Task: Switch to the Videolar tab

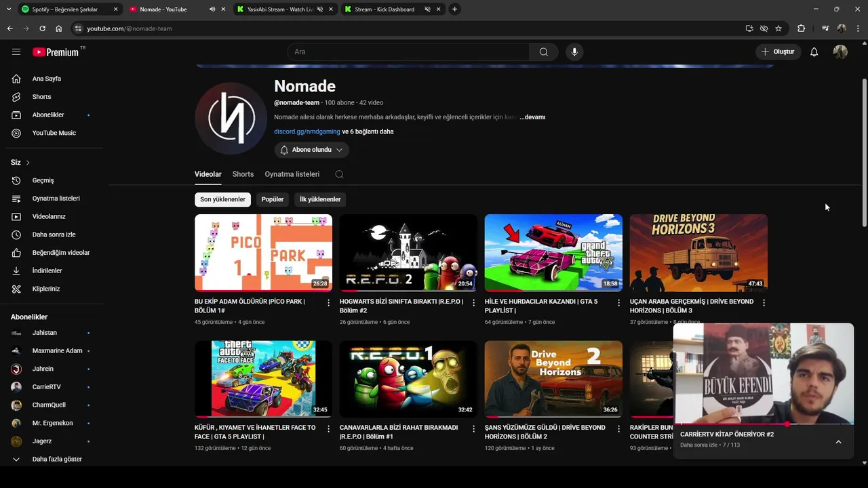Action: point(208,174)
